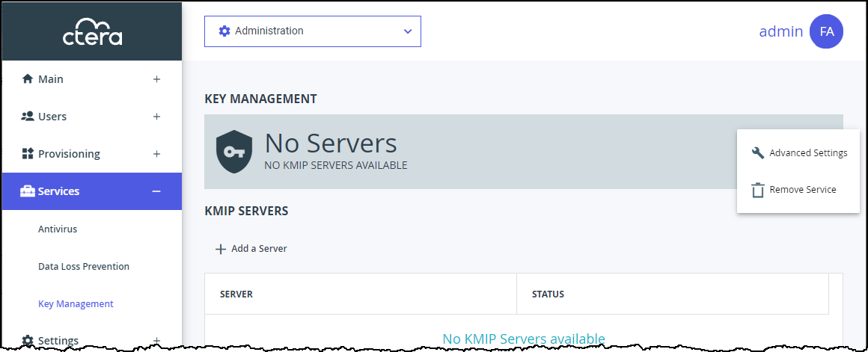Choose Remove Service from popup menu

click(798, 190)
